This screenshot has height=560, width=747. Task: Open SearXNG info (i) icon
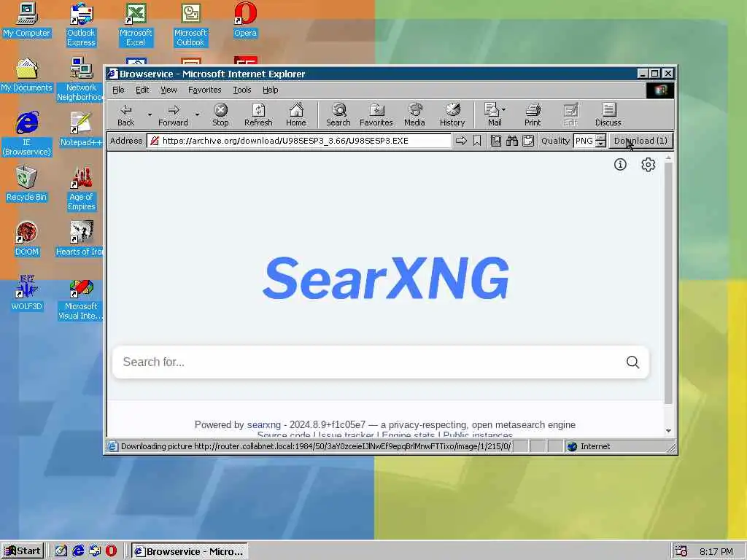[620, 165]
